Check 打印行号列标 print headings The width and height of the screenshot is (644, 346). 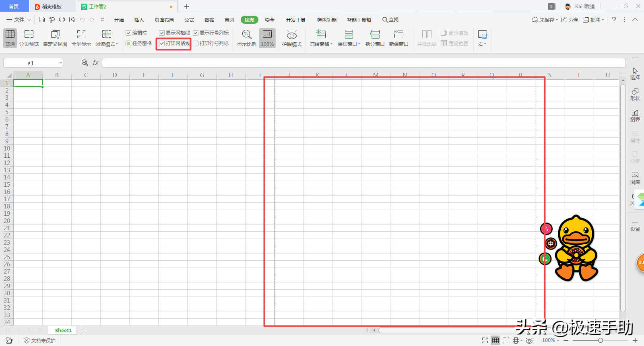(196, 43)
